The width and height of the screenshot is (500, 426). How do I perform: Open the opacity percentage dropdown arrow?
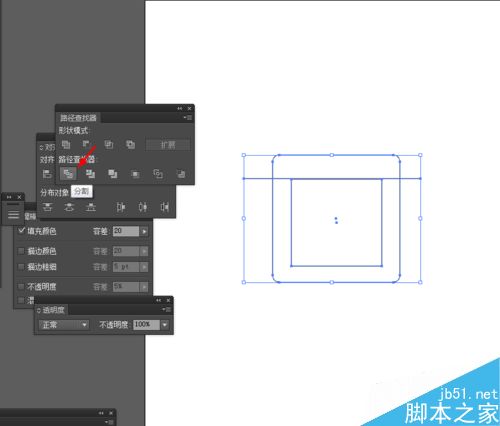click(x=165, y=325)
